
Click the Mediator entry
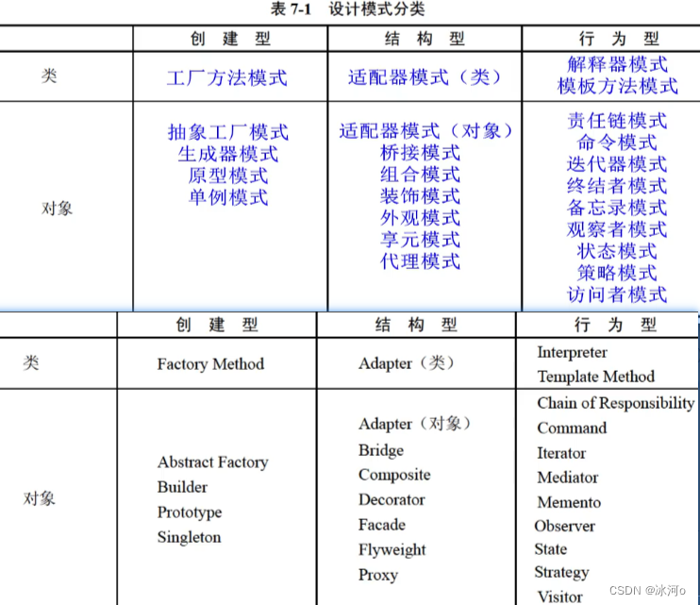[x=568, y=478]
